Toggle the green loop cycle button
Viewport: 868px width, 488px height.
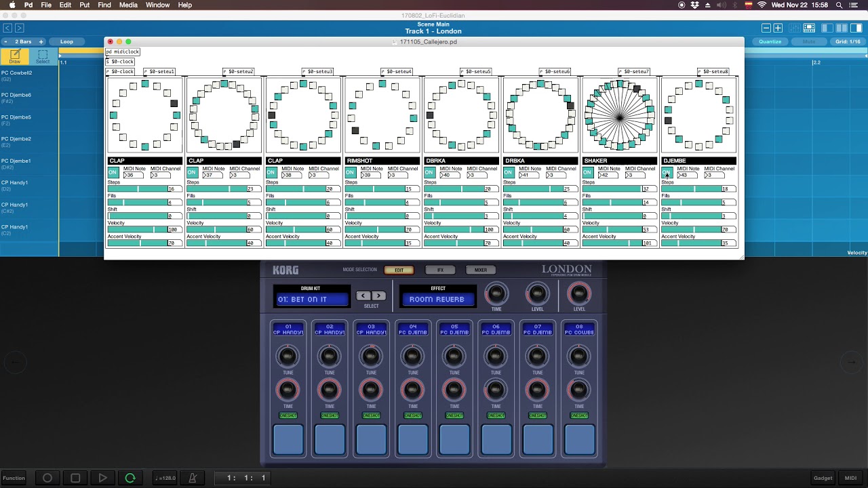click(130, 478)
